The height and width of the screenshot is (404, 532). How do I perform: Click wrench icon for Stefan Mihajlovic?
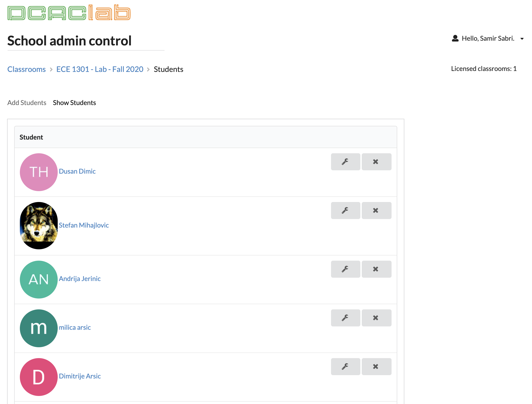pos(345,211)
